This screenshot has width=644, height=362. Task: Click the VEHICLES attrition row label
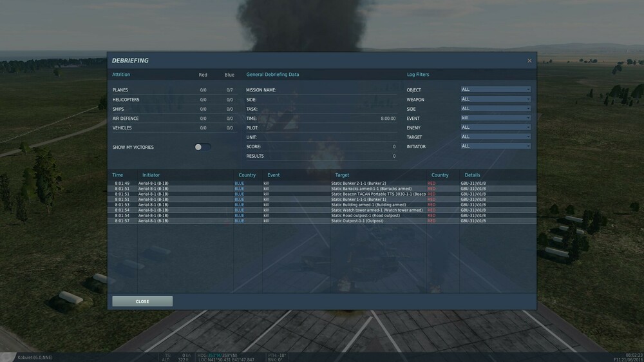(x=122, y=128)
